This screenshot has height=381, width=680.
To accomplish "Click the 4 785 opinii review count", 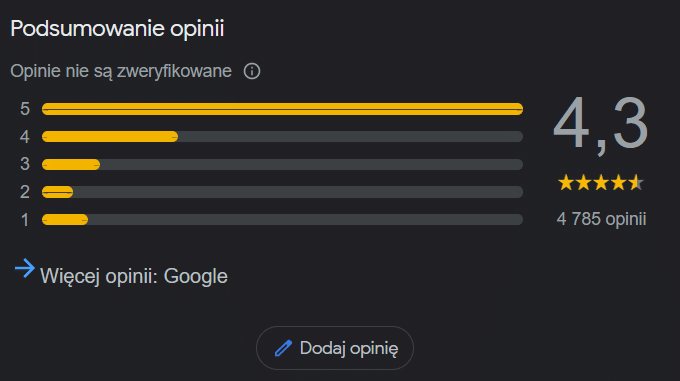I will coord(601,219).
